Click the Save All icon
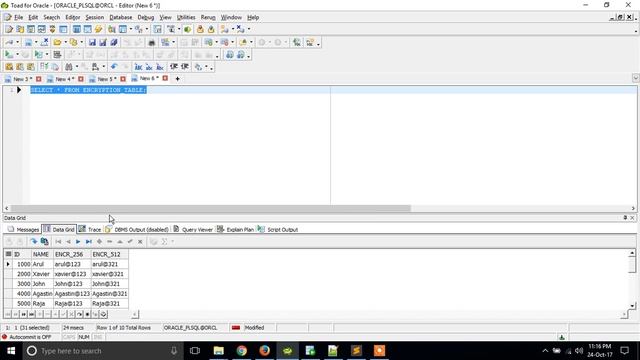This screenshot has height=360, width=640. tap(113, 42)
